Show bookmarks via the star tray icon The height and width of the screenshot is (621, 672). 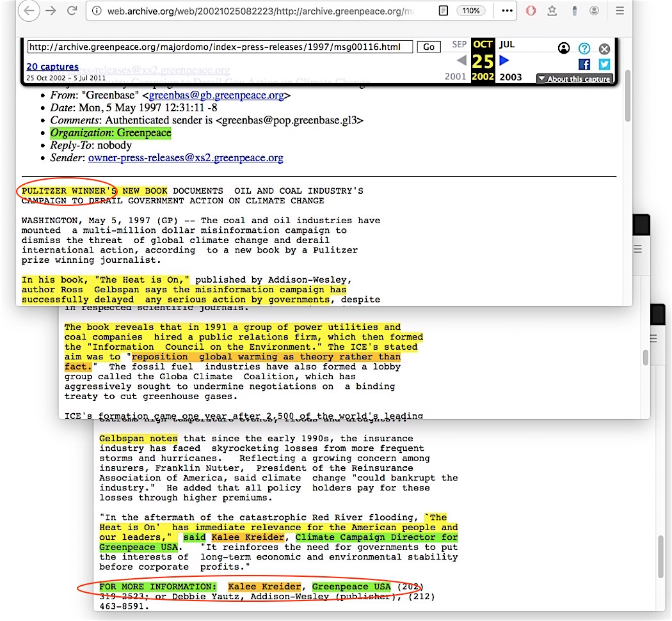point(552,11)
